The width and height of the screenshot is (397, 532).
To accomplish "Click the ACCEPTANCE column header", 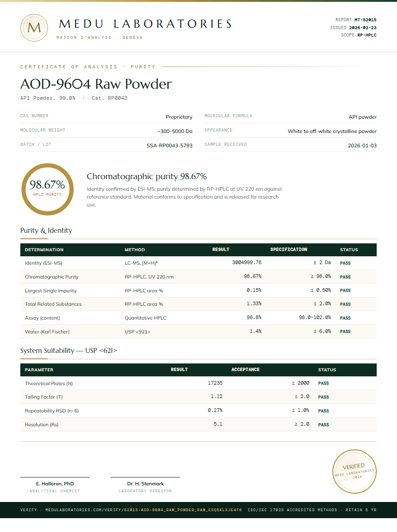I will point(246,369).
